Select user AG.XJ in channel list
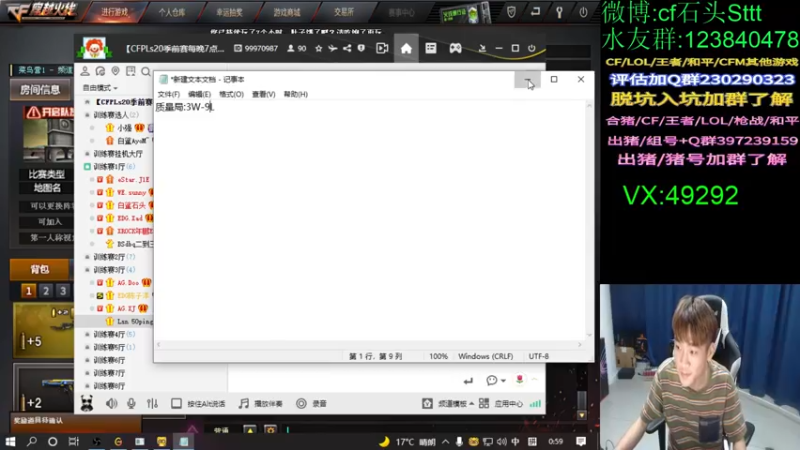Screen dimensions: 800x450 [127, 308]
